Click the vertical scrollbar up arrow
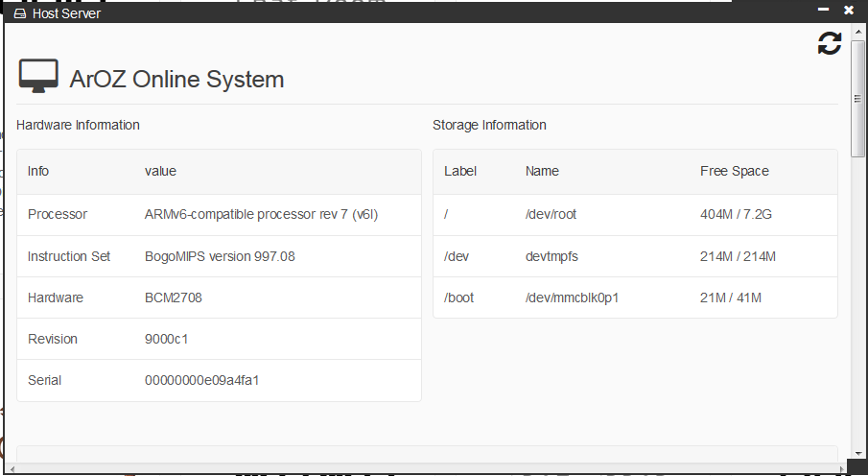 pyautogui.click(x=858, y=32)
